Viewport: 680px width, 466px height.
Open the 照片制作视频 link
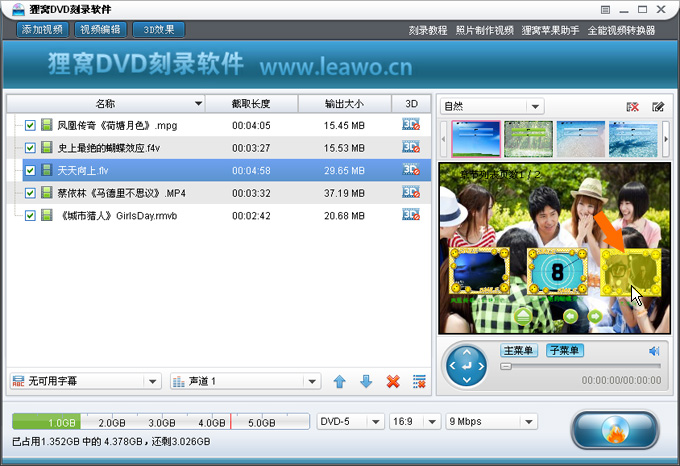point(484,30)
